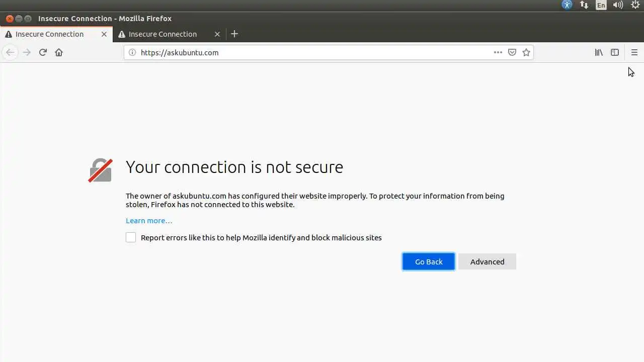Screen dimensions: 644x362
Task: Click the Reload page icon
Action: 43,52
